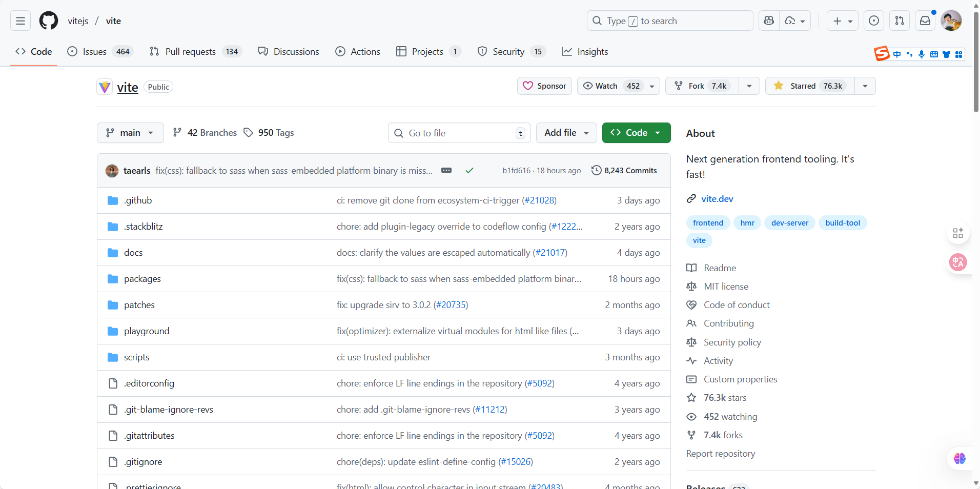Expand the Fork options dropdown arrow
This screenshot has width=980, height=489.
click(x=749, y=86)
